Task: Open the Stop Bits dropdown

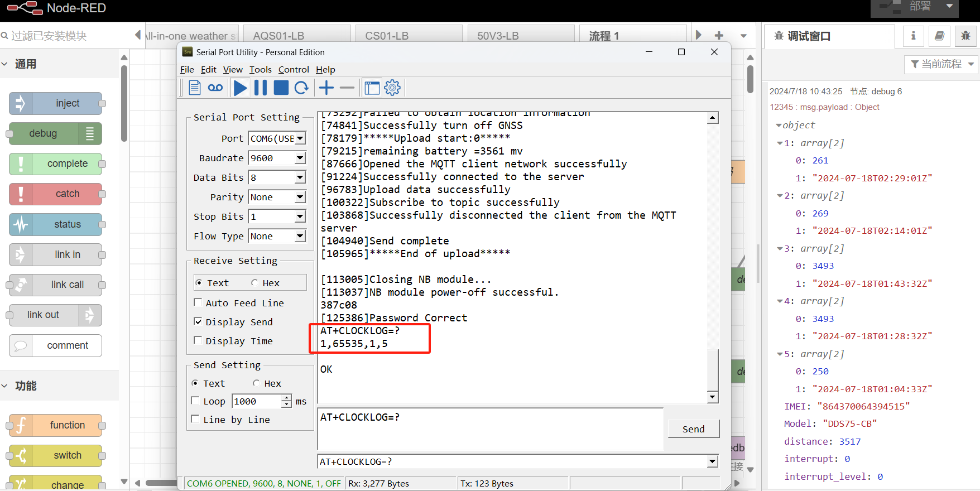Action: pyautogui.click(x=300, y=216)
